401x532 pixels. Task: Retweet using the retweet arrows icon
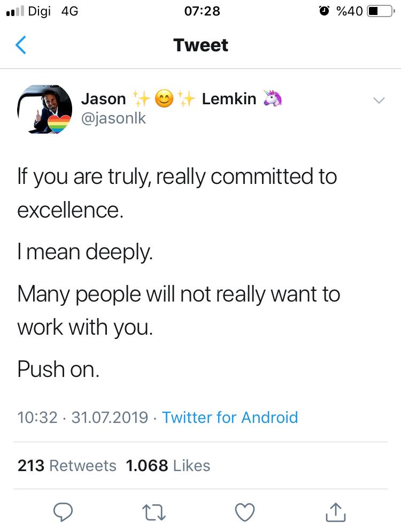[x=155, y=512]
